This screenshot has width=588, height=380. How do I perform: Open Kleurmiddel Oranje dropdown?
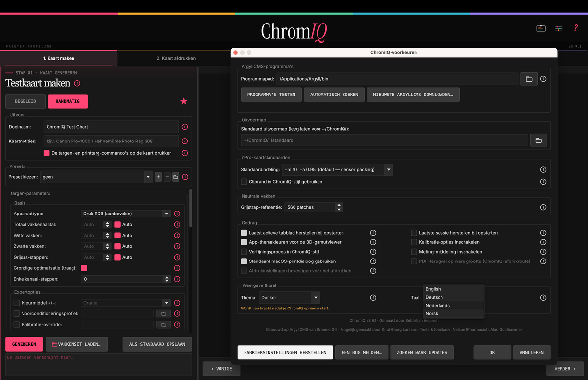[125, 303]
